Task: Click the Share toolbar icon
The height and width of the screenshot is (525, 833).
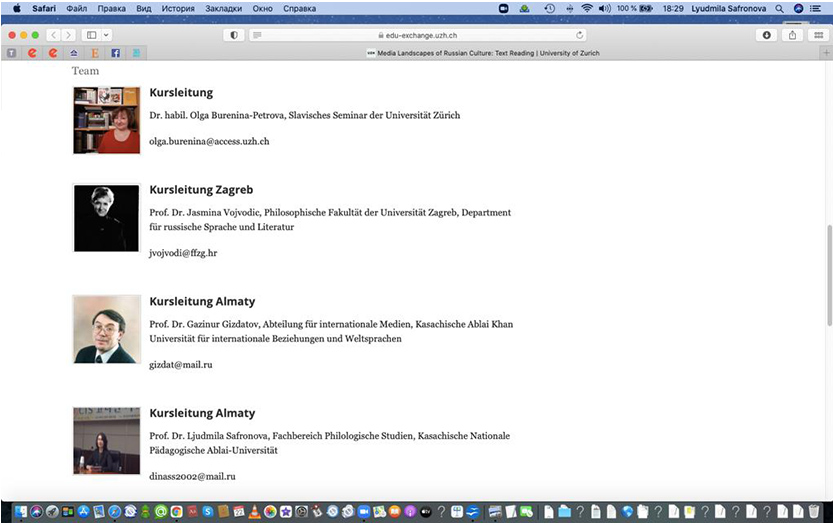Action: pyautogui.click(x=792, y=35)
